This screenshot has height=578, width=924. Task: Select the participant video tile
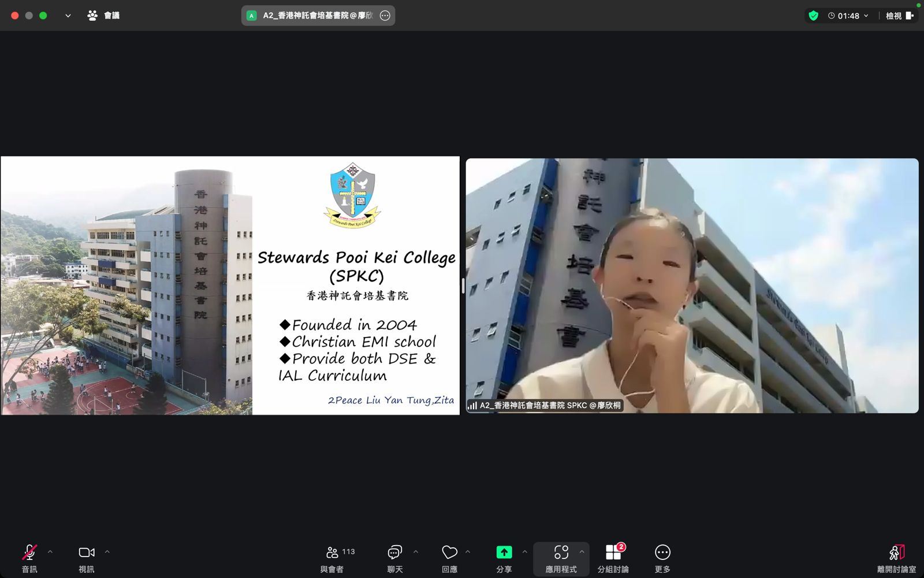tap(692, 286)
